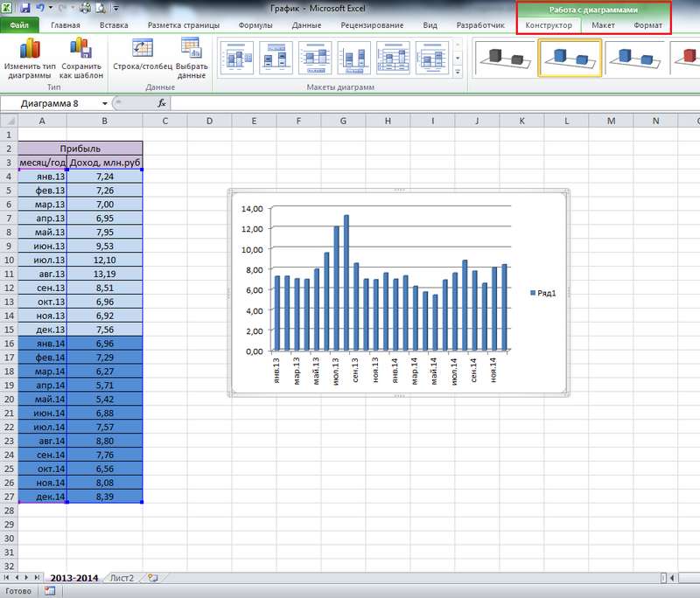Customize Quick Access Toolbar dropdown
Screen dimensions: 700x598
coord(116,8)
